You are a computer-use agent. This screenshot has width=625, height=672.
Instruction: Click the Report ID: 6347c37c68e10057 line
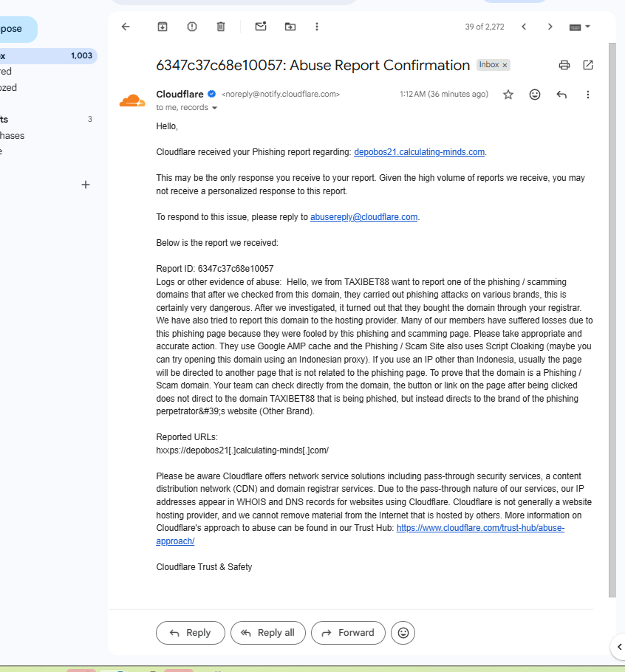click(x=215, y=269)
